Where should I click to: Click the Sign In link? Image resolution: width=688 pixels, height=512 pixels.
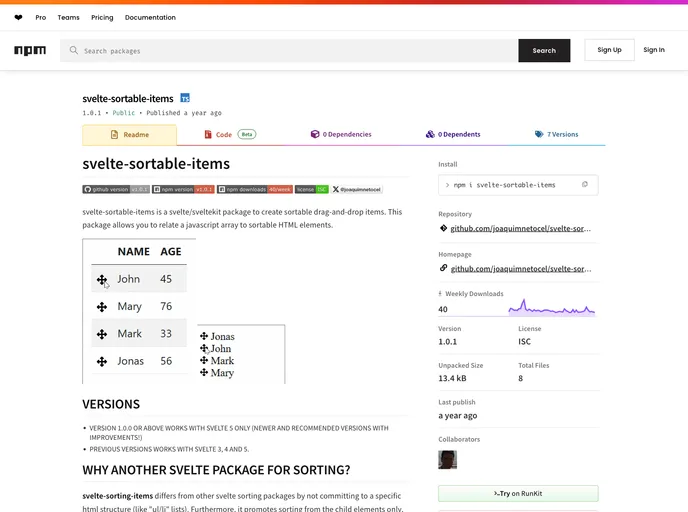coord(654,50)
